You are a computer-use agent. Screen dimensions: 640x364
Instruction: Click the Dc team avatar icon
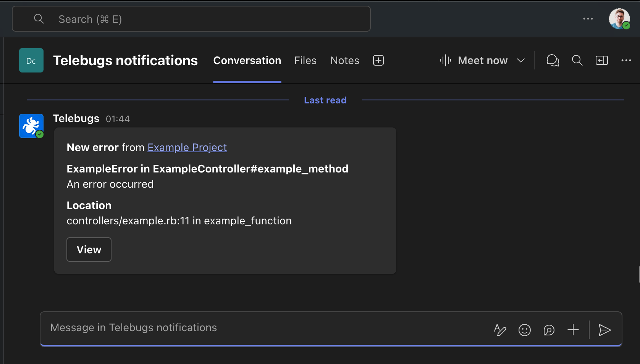pyautogui.click(x=31, y=60)
